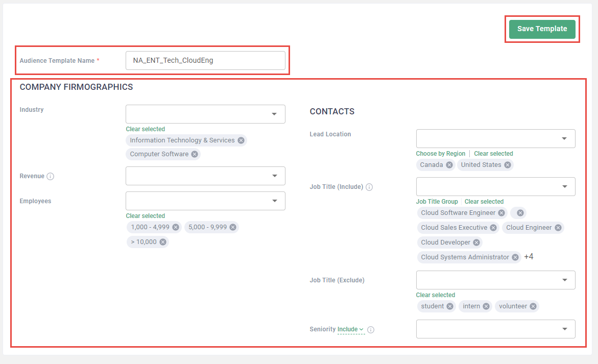The image size is (598, 364).
Task: Click the Revenue info icon
Action: (x=51, y=177)
